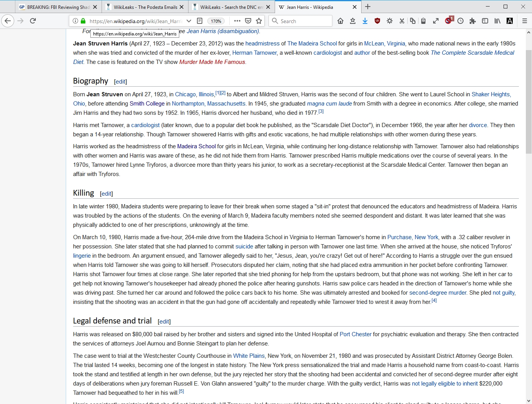This screenshot has height=404, width=532.
Task: Click the Copy toolbar icon
Action: tap(413, 21)
